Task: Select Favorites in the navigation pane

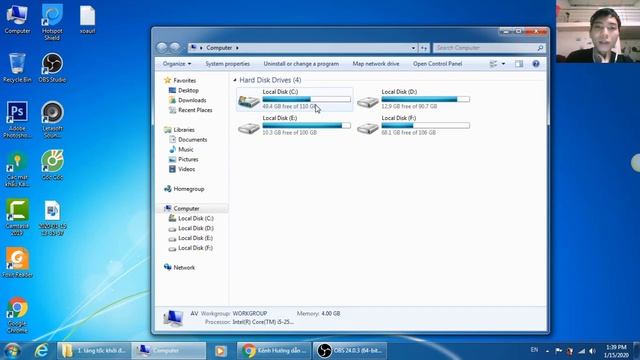Action: pos(184,80)
